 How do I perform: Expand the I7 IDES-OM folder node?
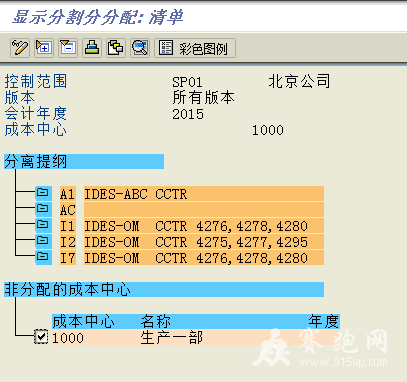click(x=43, y=257)
